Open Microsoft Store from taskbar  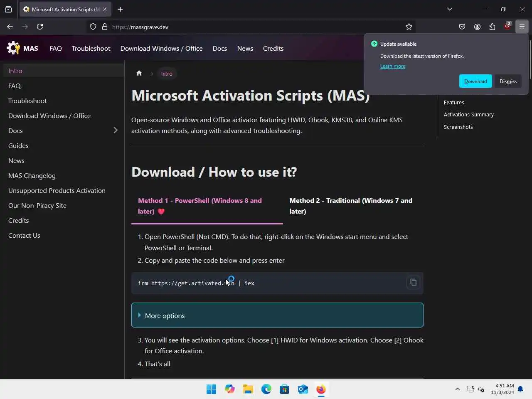(284, 389)
